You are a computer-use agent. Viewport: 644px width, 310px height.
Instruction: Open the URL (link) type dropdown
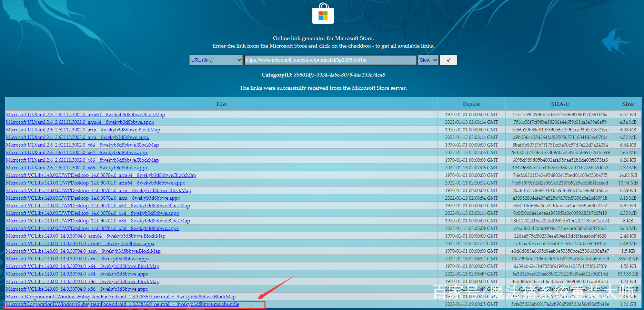click(x=216, y=60)
